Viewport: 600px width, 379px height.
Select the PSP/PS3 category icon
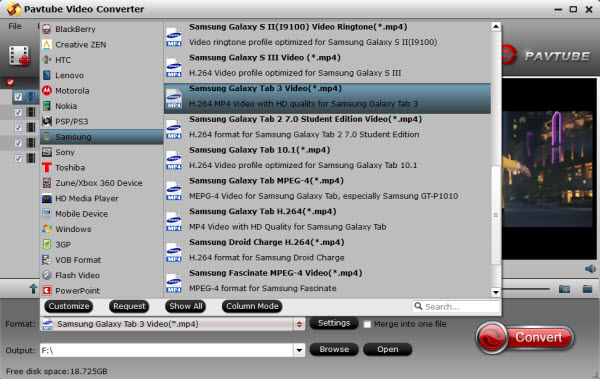click(47, 121)
